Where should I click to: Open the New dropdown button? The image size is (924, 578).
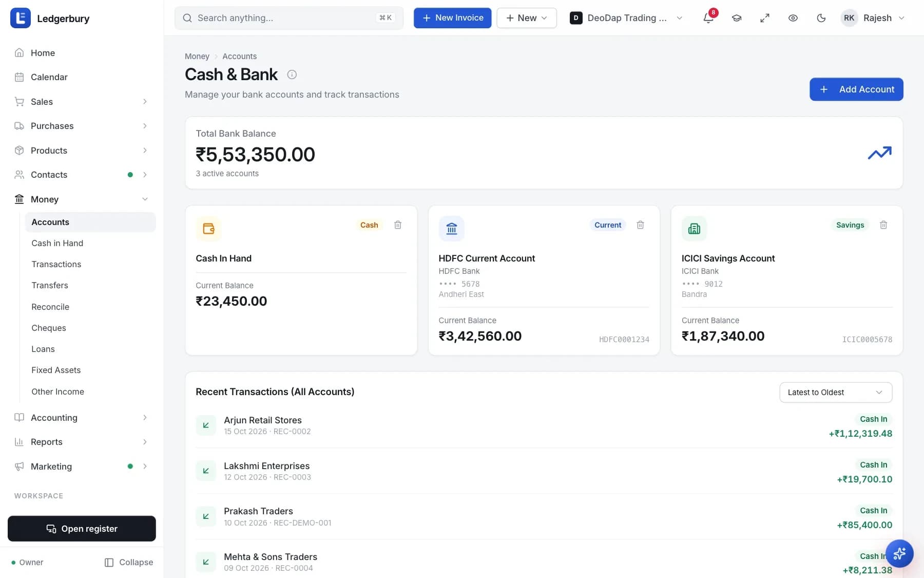[527, 18]
